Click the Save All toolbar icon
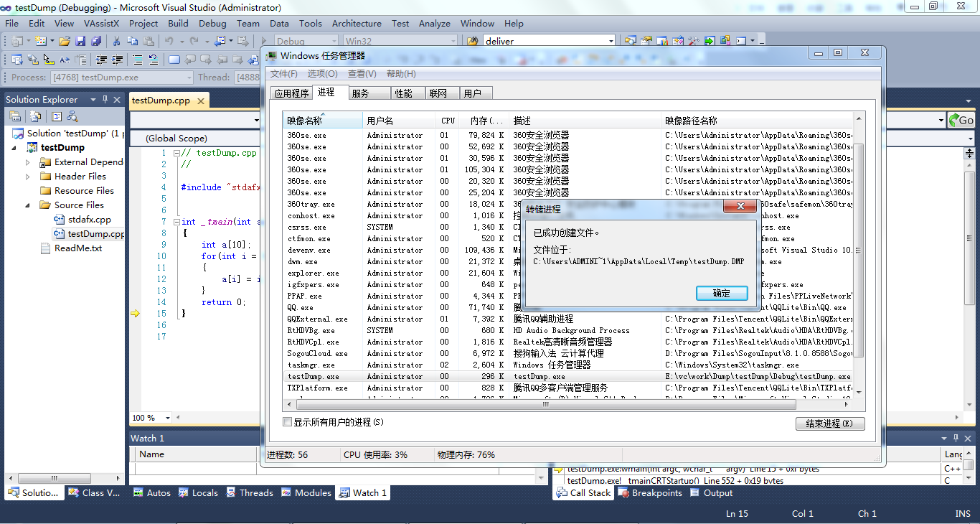 pos(95,41)
